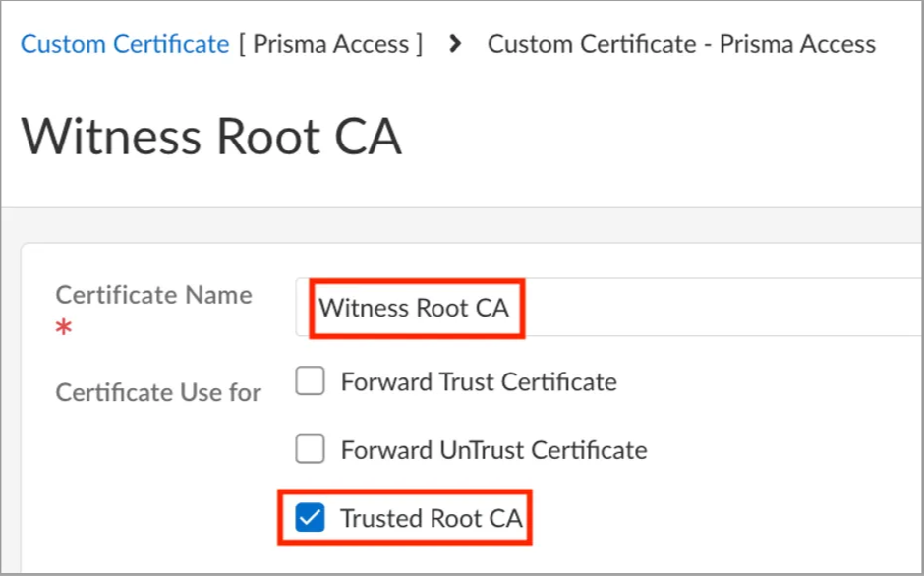Click the Custom Certificate breadcrumb link
This screenshot has height=576, width=924.
(x=125, y=44)
